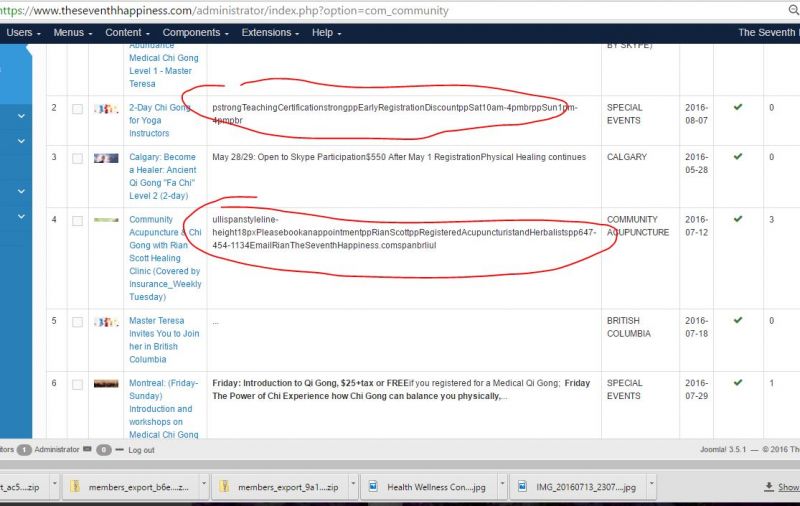Open Master Teresa Invites You to British Columbia event
800x506 pixels.
click(164, 340)
